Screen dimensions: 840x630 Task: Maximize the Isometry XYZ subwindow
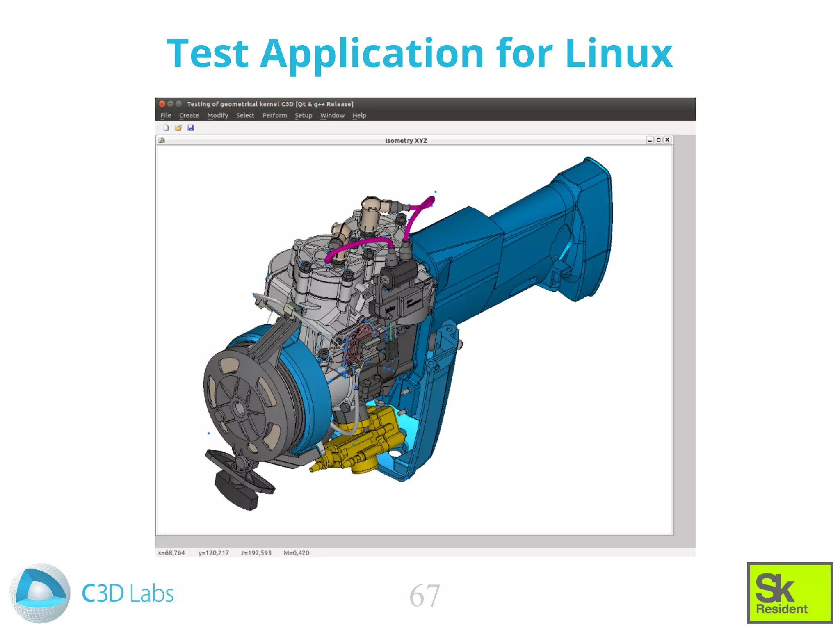coord(658,140)
